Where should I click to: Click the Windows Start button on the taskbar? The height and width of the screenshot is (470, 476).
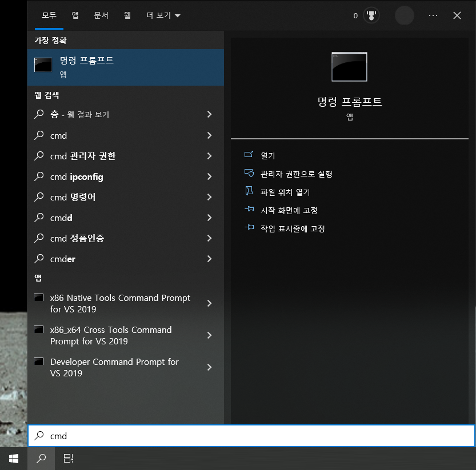(x=13, y=458)
